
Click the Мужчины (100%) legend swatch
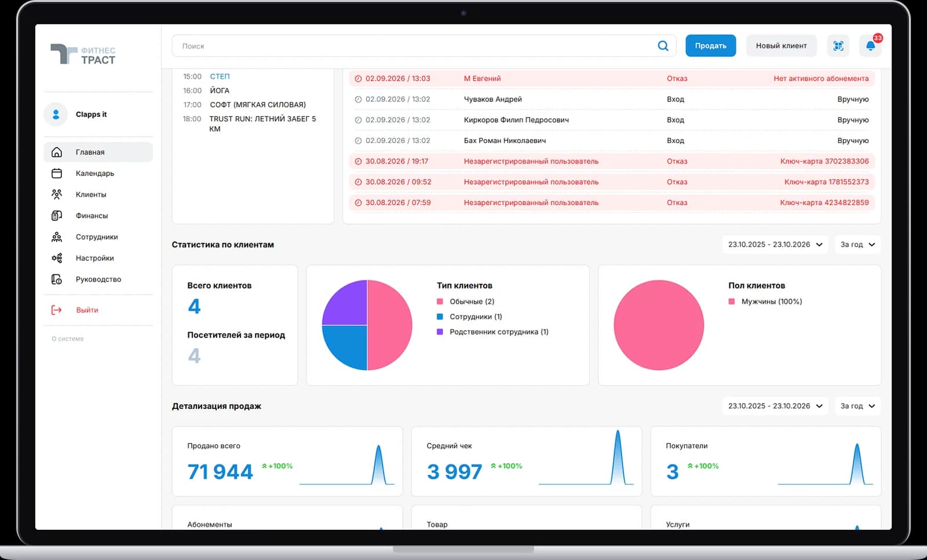click(732, 301)
